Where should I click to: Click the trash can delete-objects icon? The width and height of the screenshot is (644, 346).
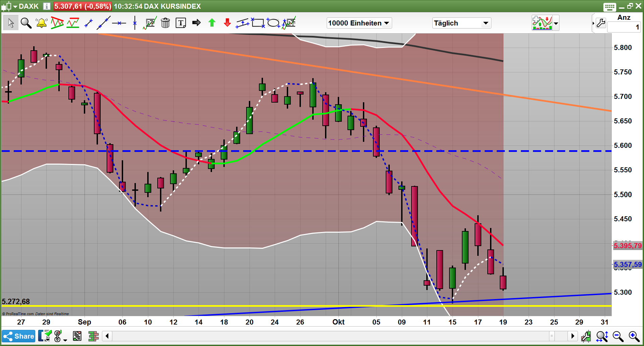[165, 23]
